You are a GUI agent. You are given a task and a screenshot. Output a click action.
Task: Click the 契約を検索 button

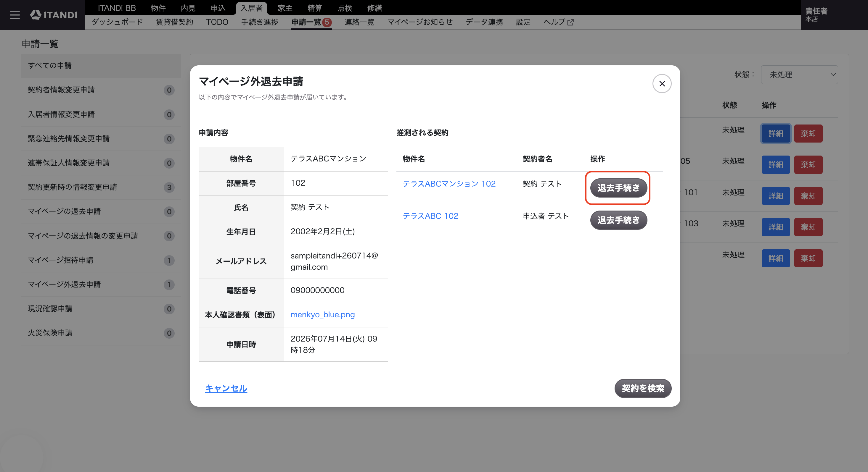(x=643, y=388)
